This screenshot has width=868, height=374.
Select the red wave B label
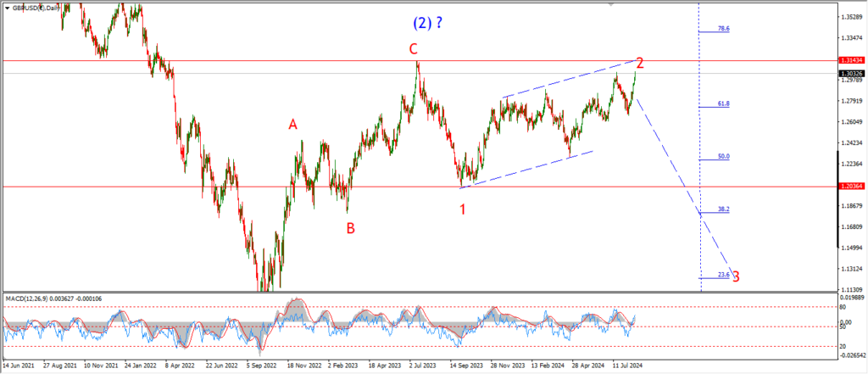coord(349,227)
